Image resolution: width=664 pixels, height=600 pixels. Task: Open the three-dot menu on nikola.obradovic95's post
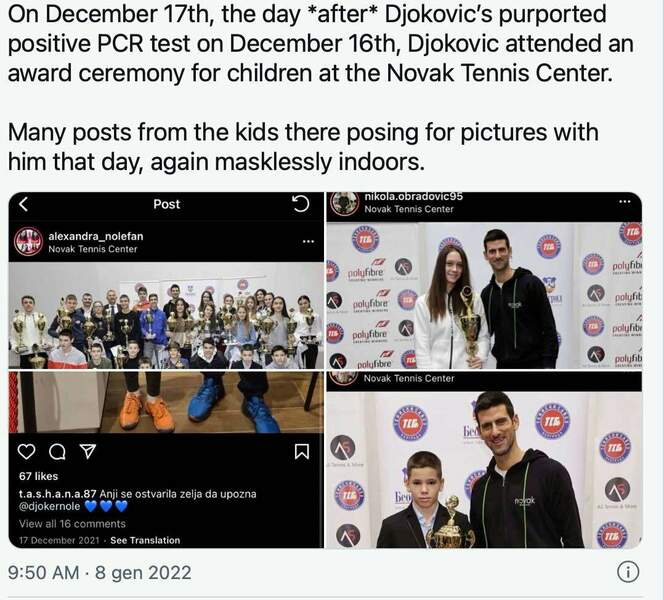point(625,202)
